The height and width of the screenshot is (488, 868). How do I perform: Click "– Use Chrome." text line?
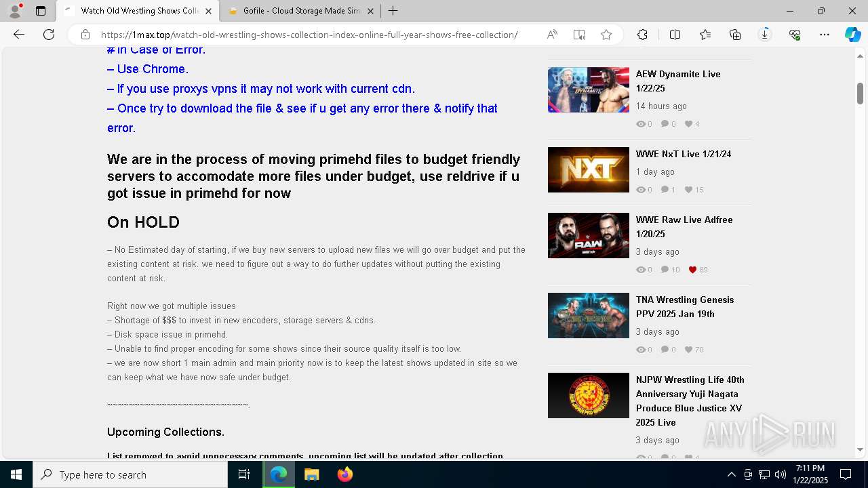coord(148,69)
